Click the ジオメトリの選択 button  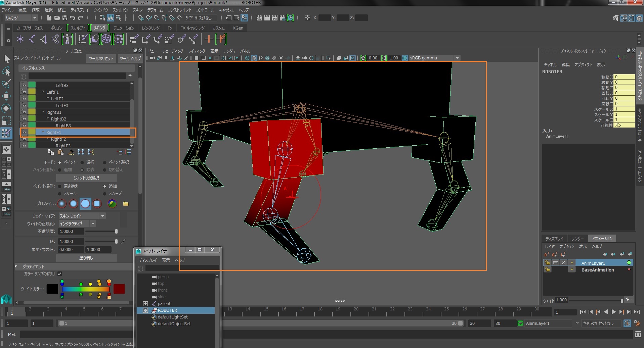[x=86, y=178]
